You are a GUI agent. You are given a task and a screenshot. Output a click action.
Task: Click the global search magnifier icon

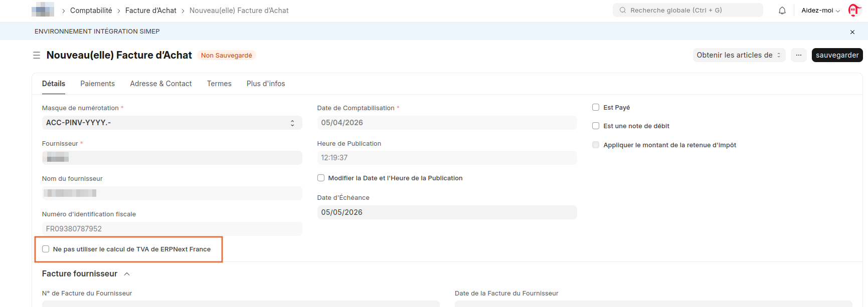point(622,10)
